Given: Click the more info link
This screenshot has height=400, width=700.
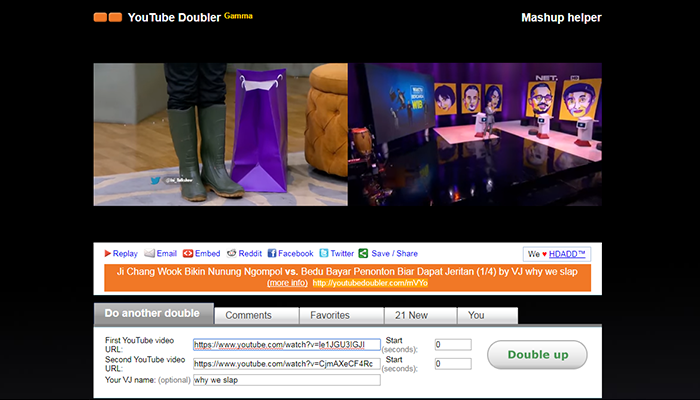Looking at the screenshot, I should 287,283.
